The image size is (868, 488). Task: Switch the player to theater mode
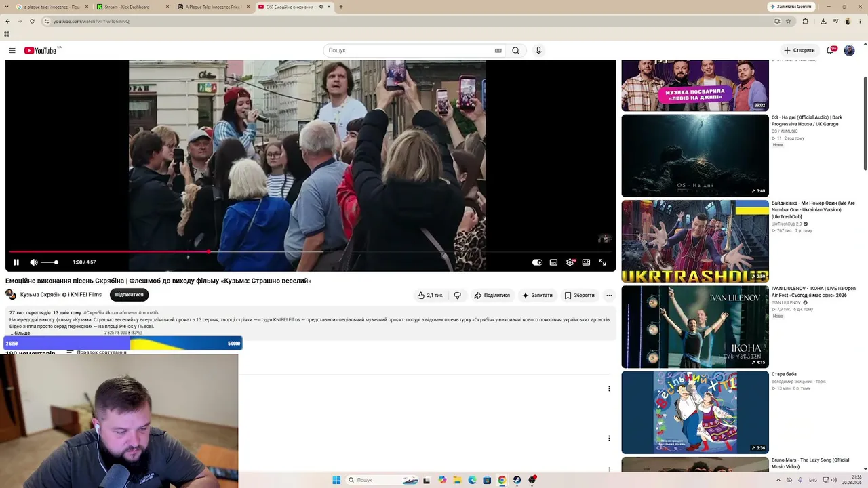(x=586, y=262)
